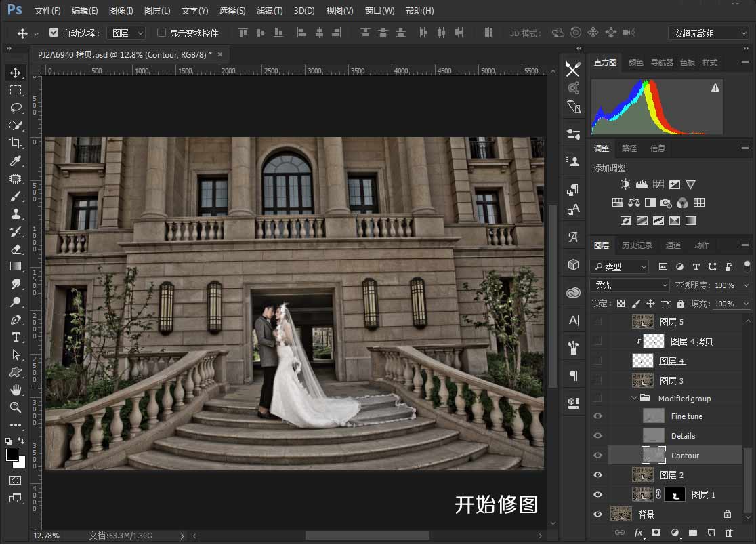Viewport: 756px width, 545px height.
Task: Hide the Fine tune layer
Action: point(598,416)
